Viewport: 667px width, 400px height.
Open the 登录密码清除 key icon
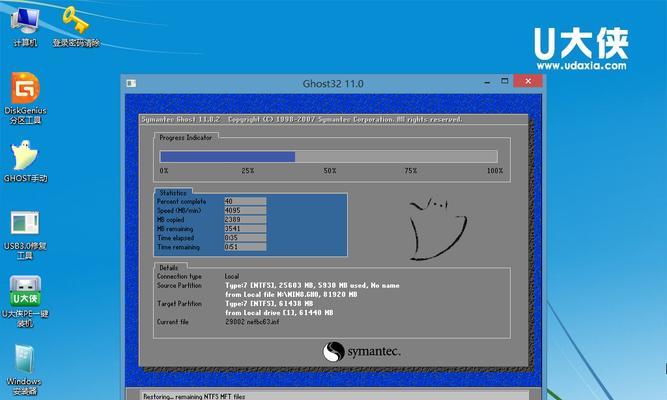point(76,26)
